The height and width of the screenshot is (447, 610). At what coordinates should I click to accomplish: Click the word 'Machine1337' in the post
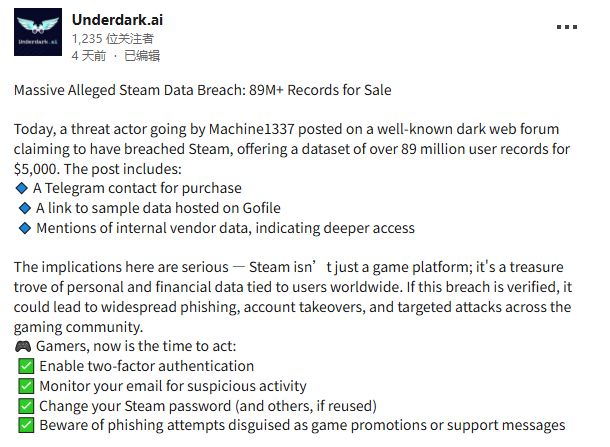pos(252,129)
